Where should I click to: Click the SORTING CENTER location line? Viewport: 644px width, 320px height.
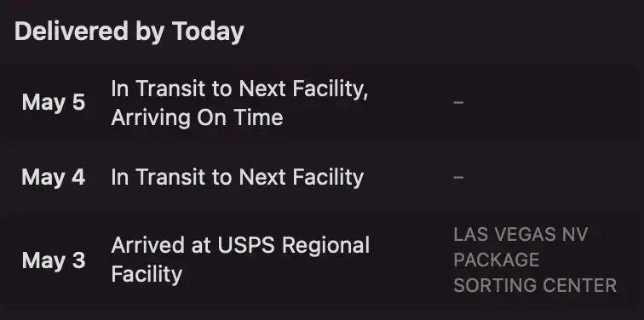(535, 286)
